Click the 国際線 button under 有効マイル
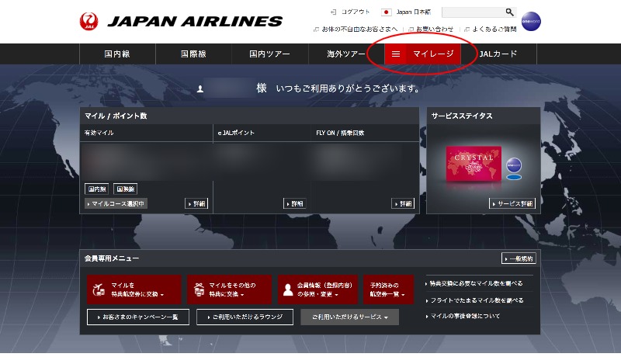Viewport: 621px width, 364px height. [126, 189]
